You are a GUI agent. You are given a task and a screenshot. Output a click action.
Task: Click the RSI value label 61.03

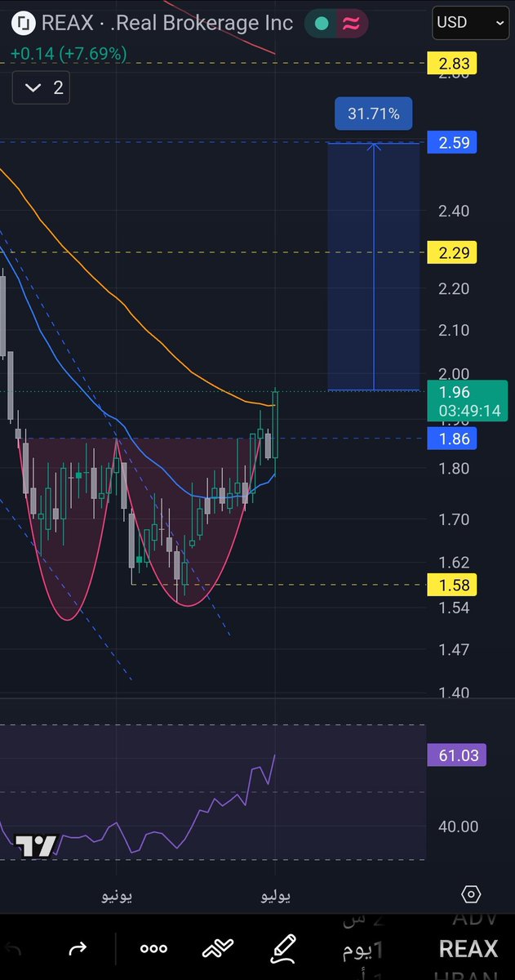[x=457, y=755]
